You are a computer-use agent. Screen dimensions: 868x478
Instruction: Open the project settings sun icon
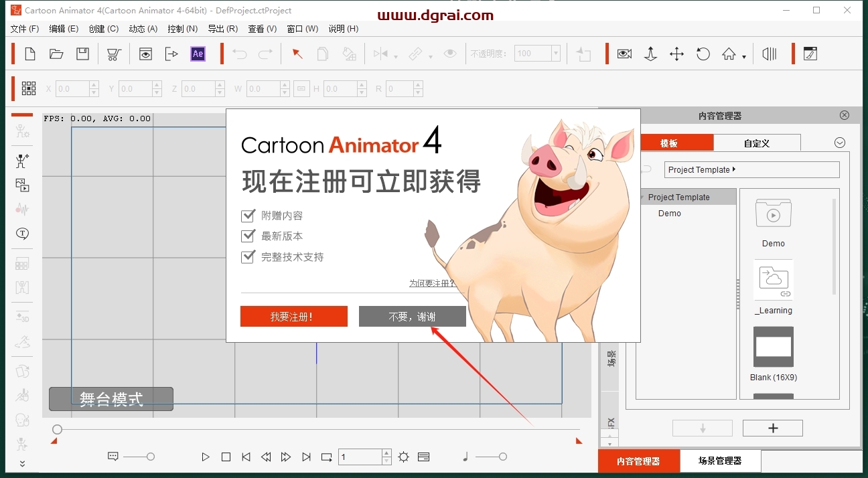click(x=403, y=457)
